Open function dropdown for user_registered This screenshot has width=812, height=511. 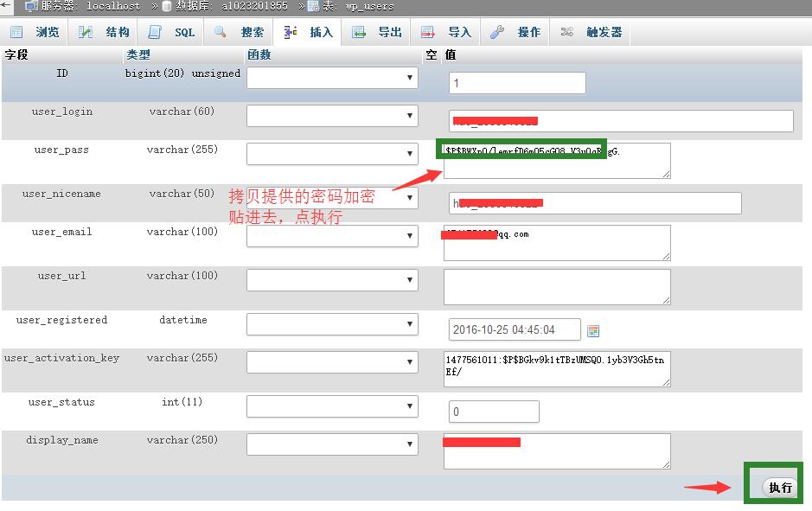332,324
